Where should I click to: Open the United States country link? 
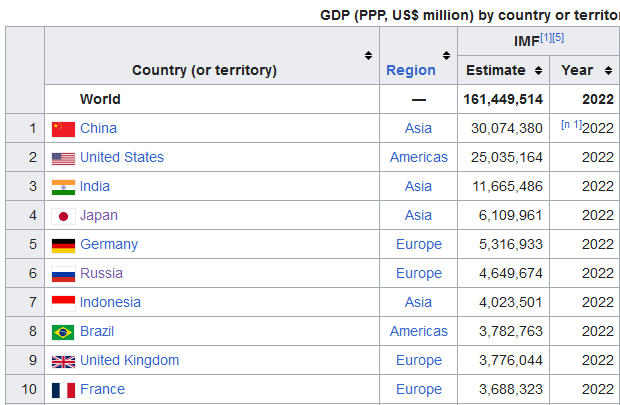tap(122, 157)
